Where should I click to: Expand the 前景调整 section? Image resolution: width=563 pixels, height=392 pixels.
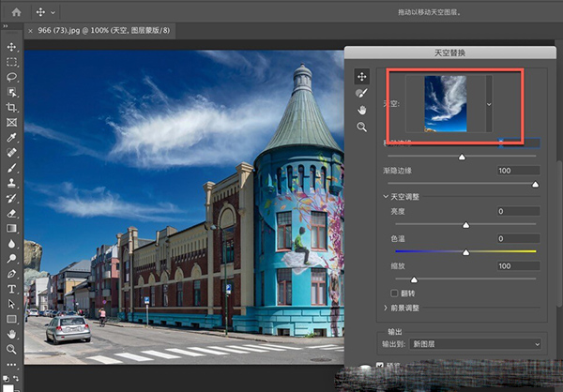point(386,308)
